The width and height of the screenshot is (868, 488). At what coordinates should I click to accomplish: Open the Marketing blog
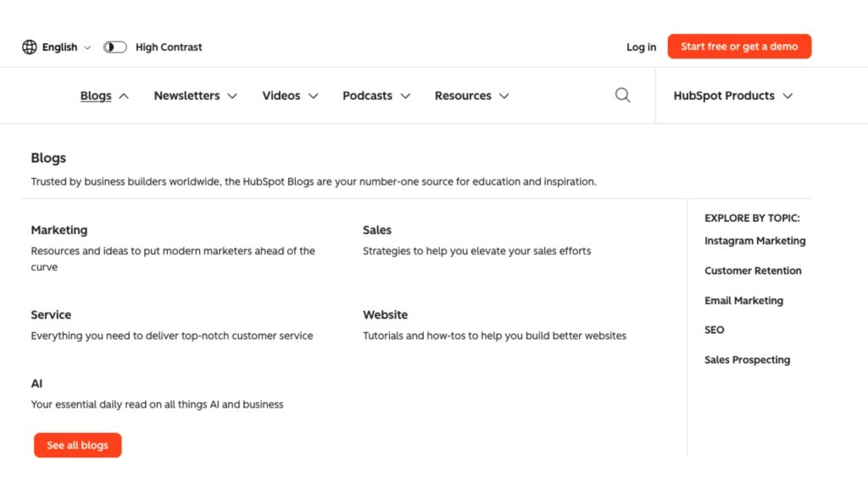click(59, 230)
